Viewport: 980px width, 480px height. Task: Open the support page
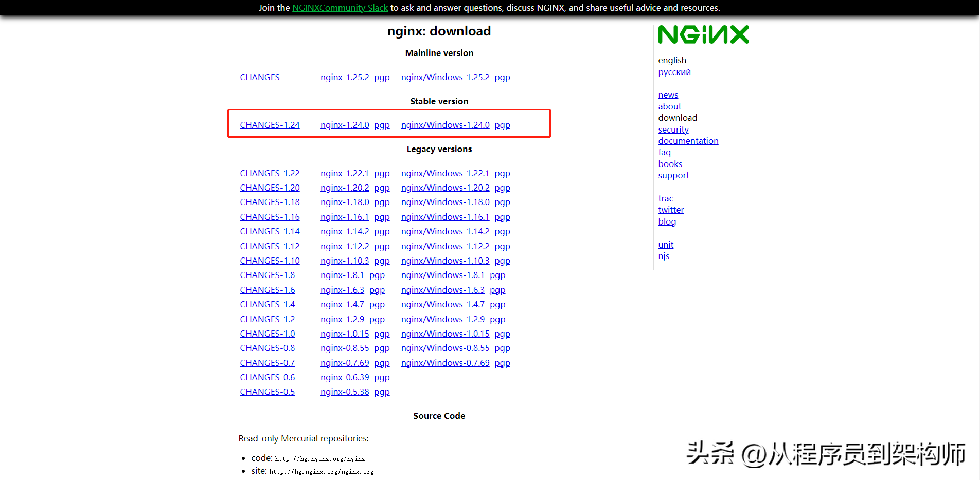pos(674,175)
